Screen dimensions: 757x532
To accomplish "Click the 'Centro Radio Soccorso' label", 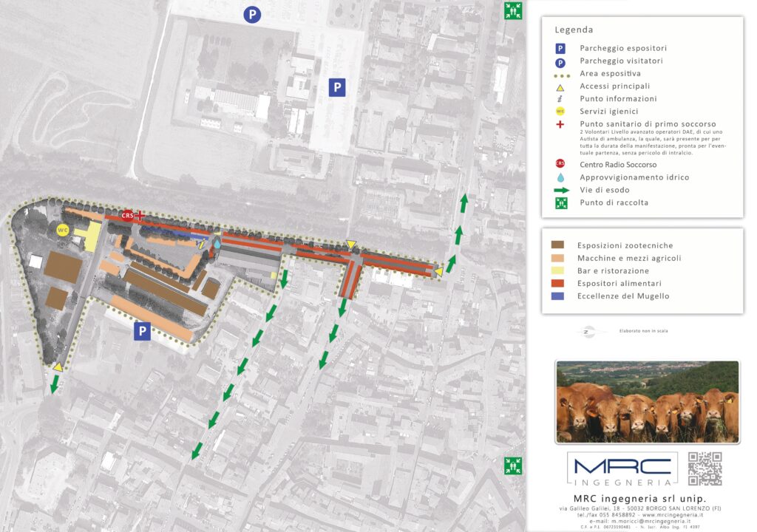I will coord(618,165).
